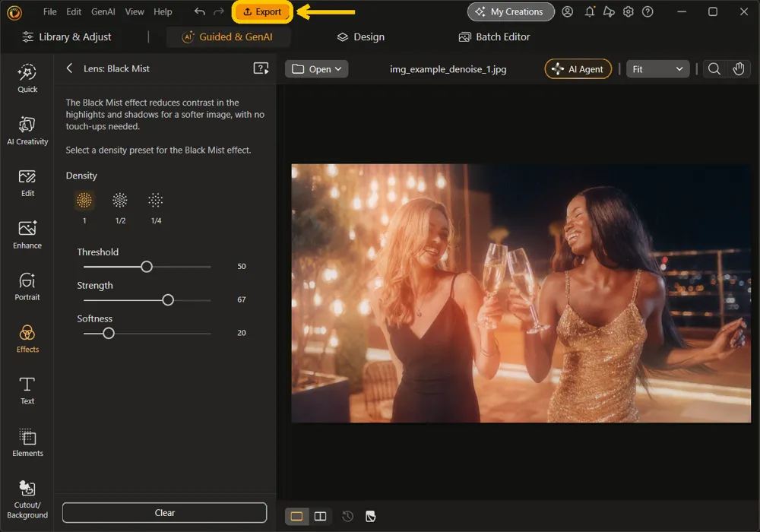Click the redo arrow
760x532 pixels.
[x=219, y=11]
